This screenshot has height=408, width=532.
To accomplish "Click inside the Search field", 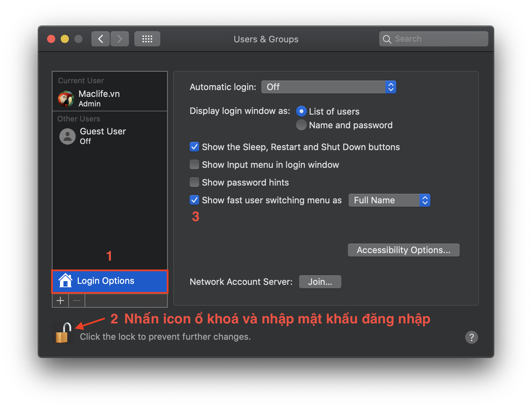I will [x=433, y=39].
